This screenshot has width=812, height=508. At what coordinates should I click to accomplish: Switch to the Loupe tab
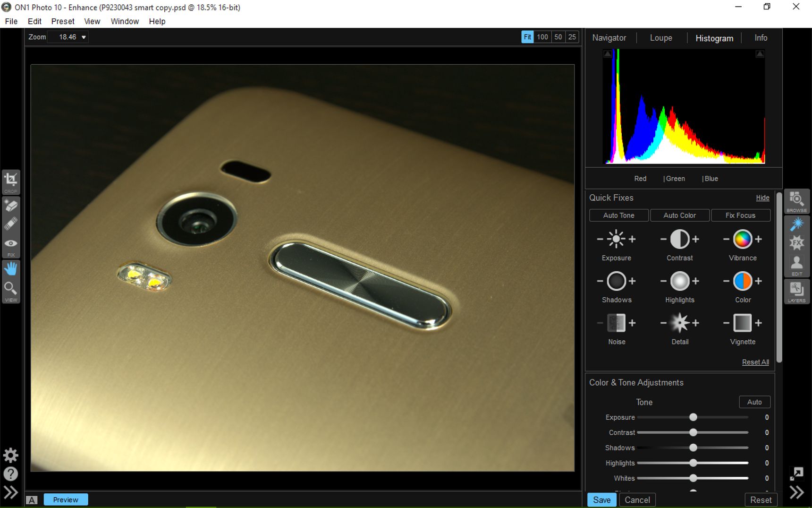(x=661, y=38)
